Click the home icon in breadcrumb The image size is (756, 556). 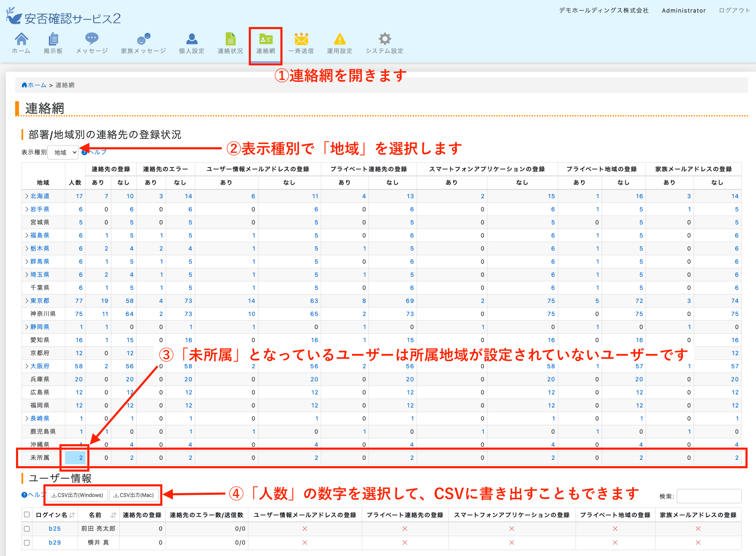point(24,85)
